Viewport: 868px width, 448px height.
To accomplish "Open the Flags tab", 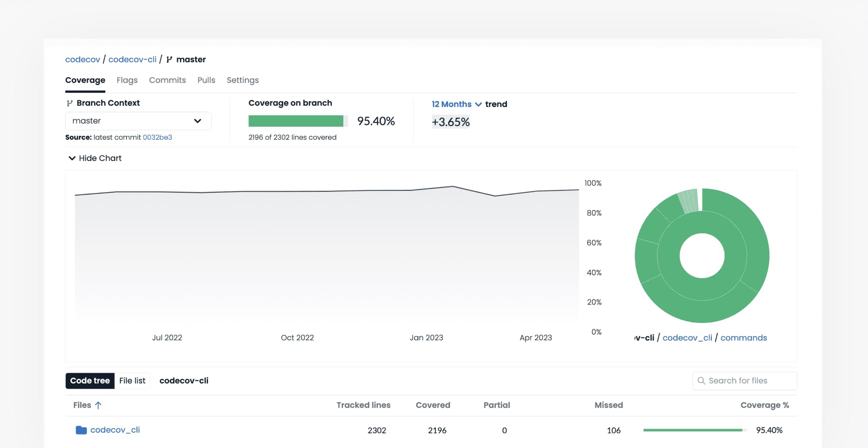I will (127, 80).
